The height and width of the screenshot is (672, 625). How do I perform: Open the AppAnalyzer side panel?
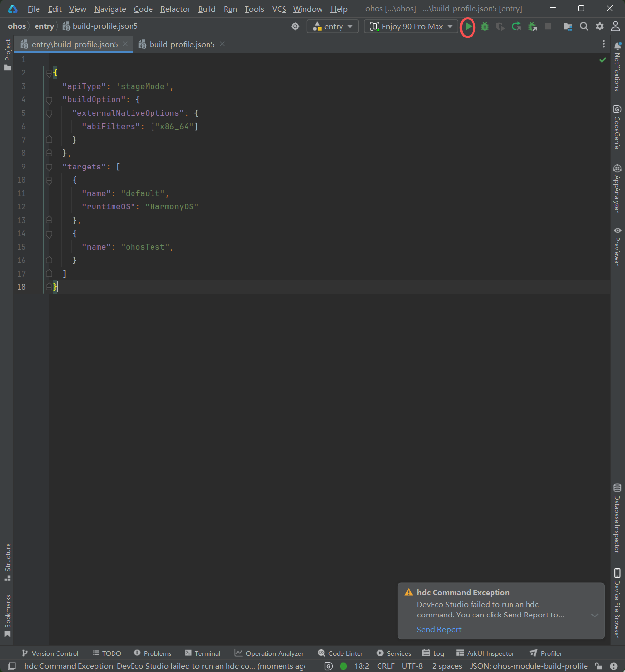point(617,188)
